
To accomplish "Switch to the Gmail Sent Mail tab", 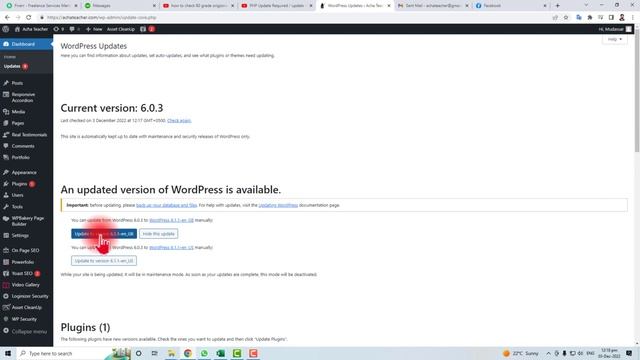I will (433, 6).
